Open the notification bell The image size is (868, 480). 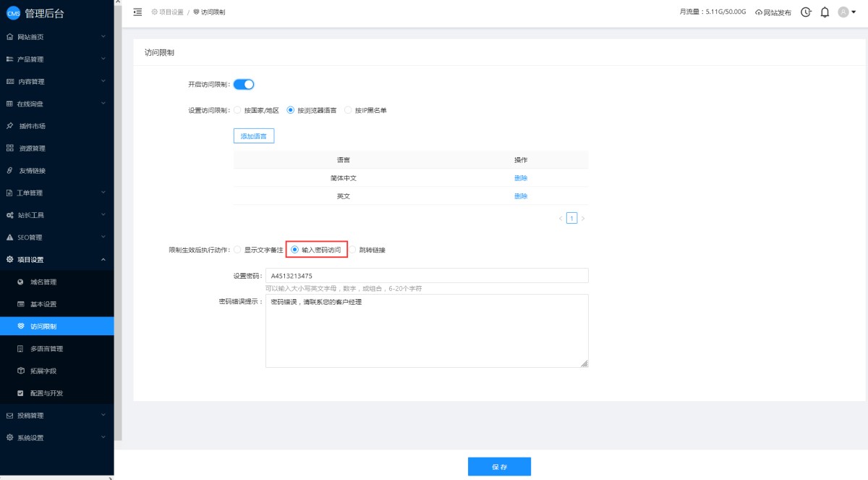point(825,12)
